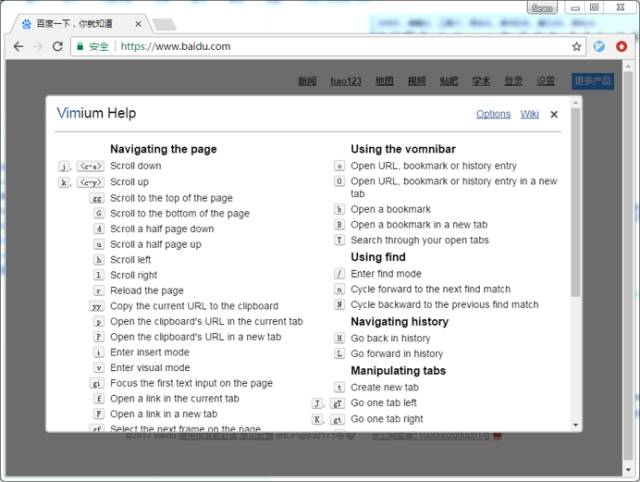
Task: Click the 'L' key badge for Go forward
Action: 339,354
